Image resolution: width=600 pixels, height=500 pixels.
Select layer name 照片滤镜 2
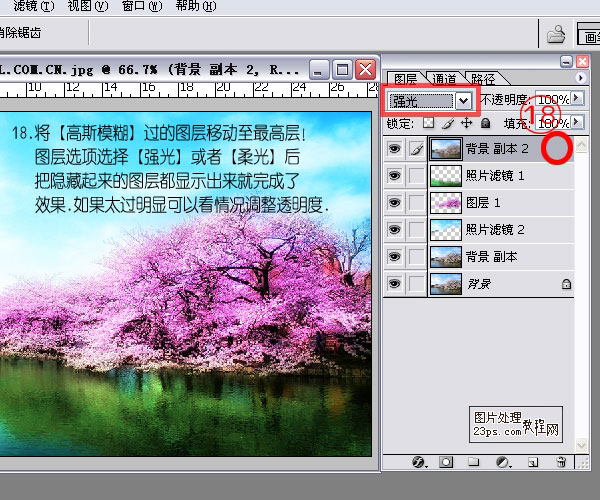click(495, 230)
